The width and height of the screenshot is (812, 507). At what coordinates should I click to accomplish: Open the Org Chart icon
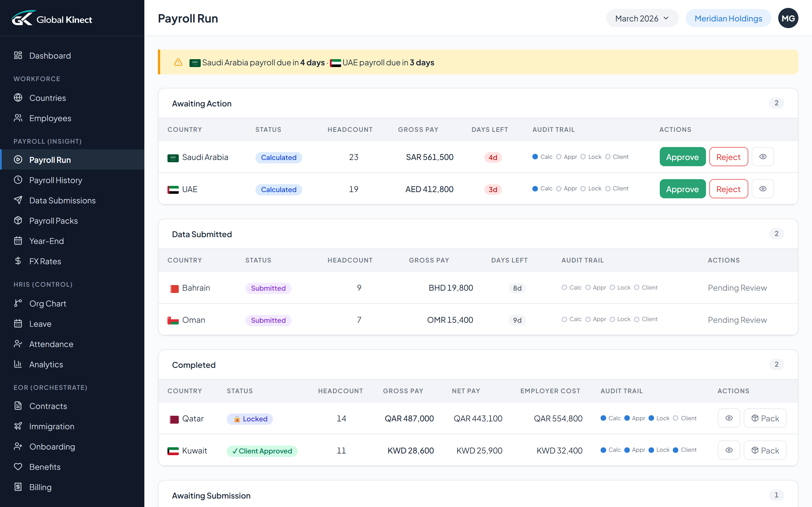[x=18, y=303]
